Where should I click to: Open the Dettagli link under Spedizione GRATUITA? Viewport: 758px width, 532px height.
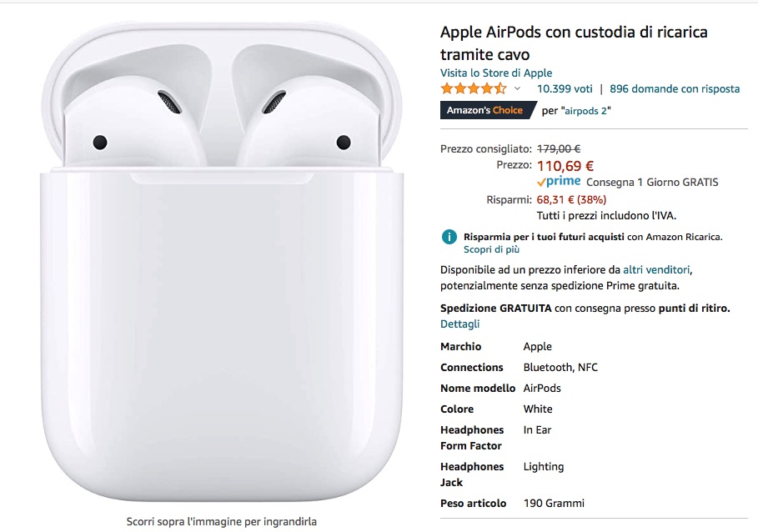(459, 324)
